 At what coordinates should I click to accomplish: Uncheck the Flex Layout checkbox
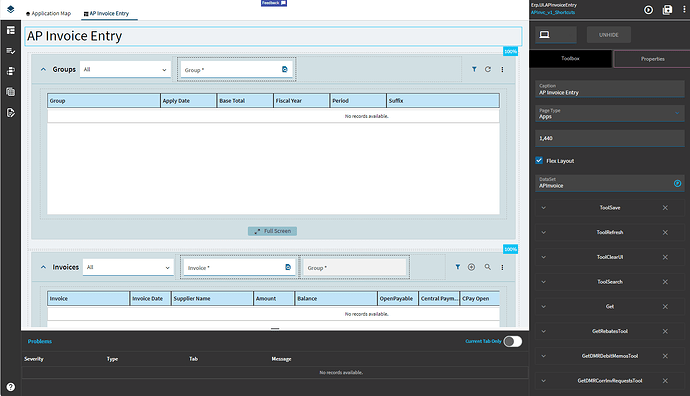539,161
